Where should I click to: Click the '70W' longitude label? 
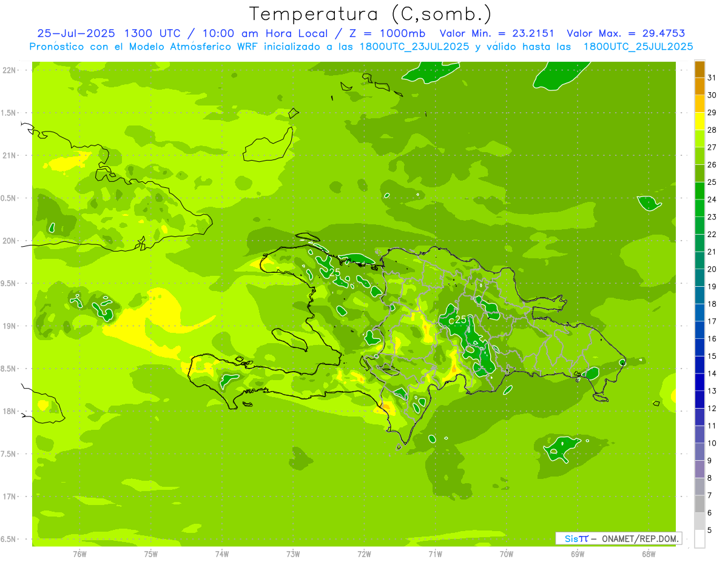coord(507,554)
